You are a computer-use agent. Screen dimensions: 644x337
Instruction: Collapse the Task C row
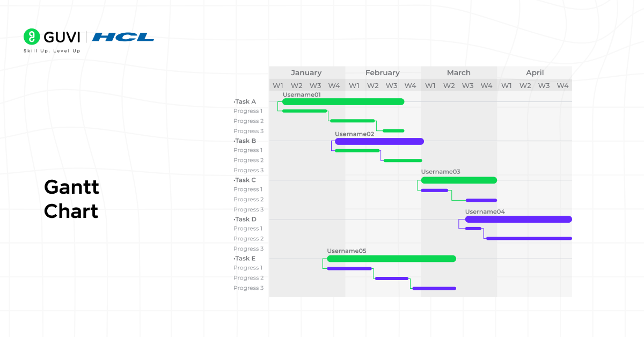pyautogui.click(x=246, y=180)
